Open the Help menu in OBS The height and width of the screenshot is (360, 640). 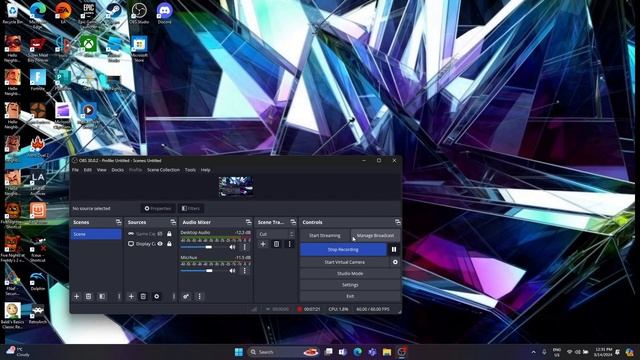[x=206, y=170]
